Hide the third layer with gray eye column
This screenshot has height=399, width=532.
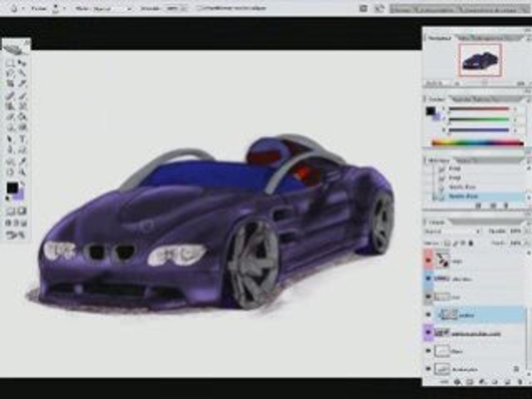(x=428, y=297)
